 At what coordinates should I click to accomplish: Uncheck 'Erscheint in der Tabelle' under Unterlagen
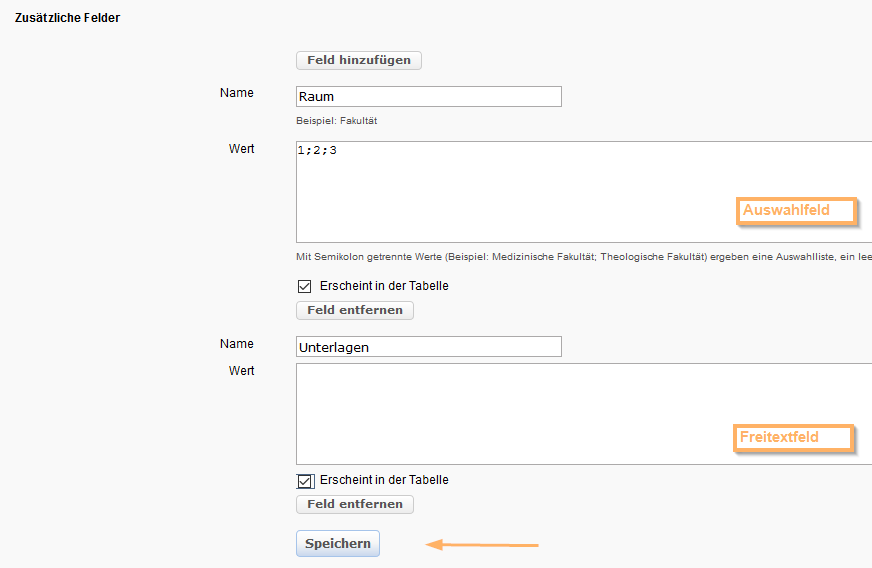(305, 481)
